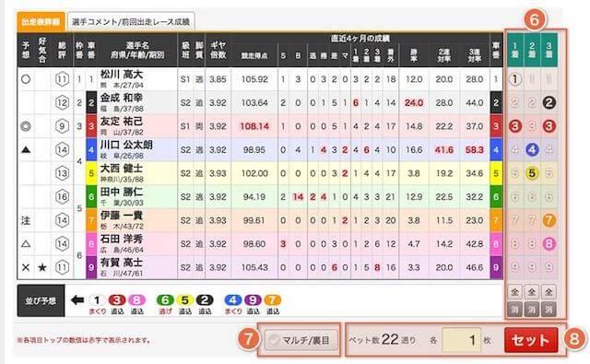590x364 pixels.
Task: Open the 出走表詳細 tab
Action: (41, 22)
